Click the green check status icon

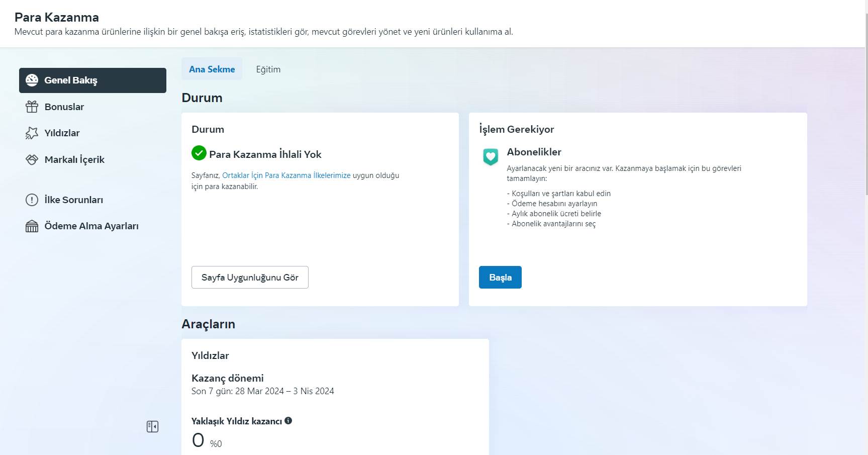tap(199, 153)
